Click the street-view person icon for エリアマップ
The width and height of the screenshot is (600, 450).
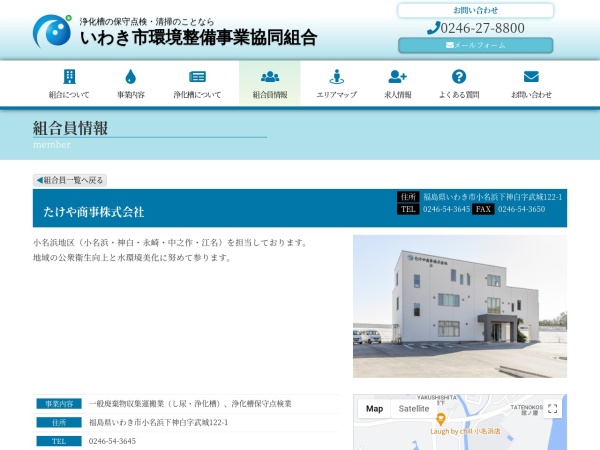[x=337, y=77]
